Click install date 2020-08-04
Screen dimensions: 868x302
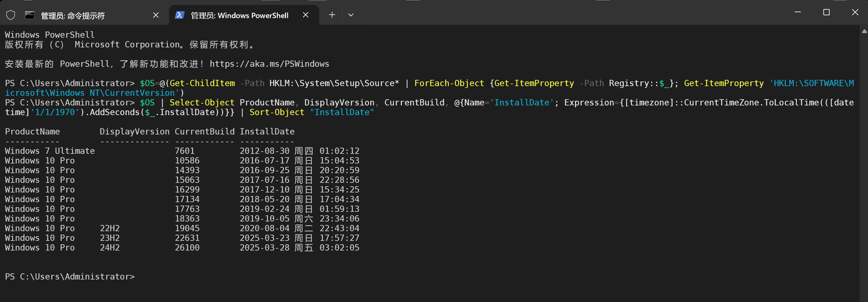tap(264, 228)
